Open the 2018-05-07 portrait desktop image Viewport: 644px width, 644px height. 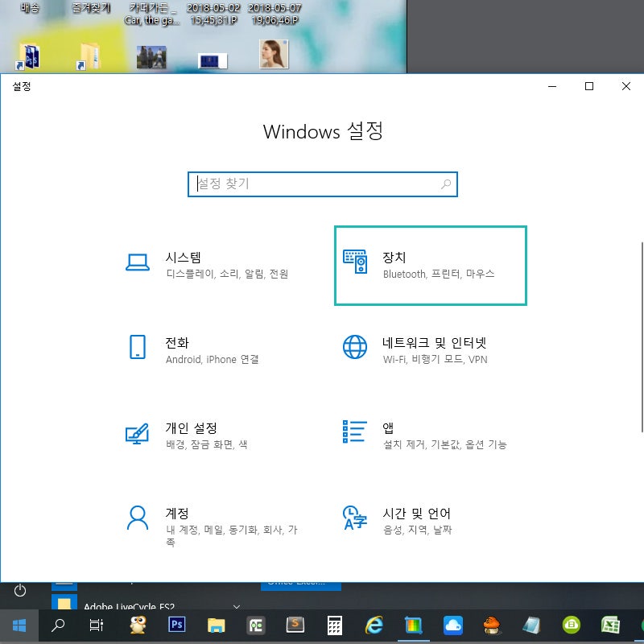(274, 54)
